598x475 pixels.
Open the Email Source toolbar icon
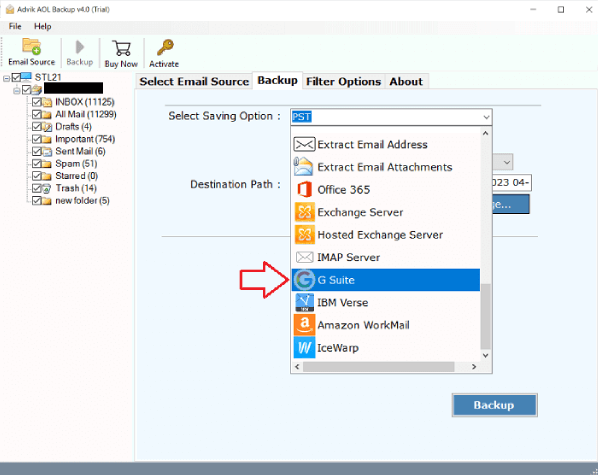[31, 47]
